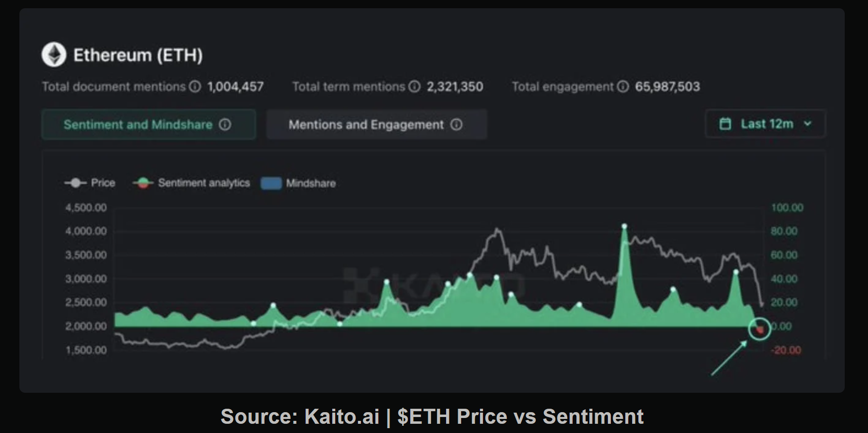This screenshot has width=868, height=433.
Task: Click the Total document mentions value 1,004,457
Action: (235, 87)
